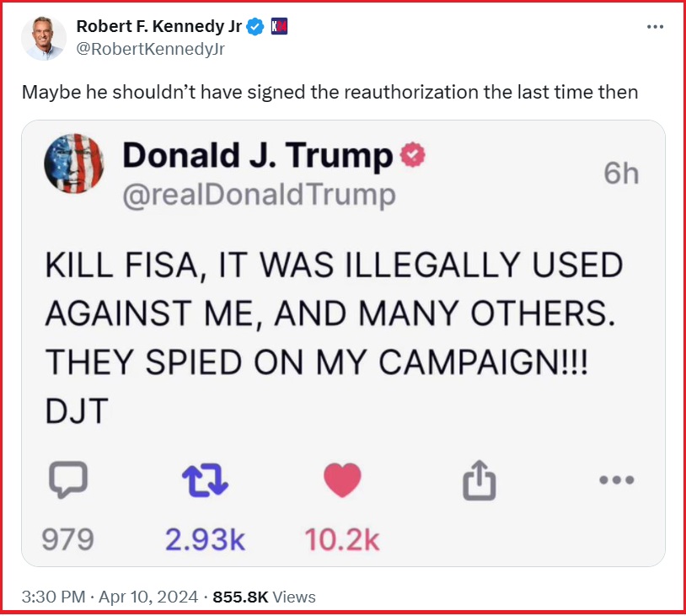The width and height of the screenshot is (686, 616).
Task: Click the red verified badge beside Donald J. Trump
Action: pyautogui.click(x=413, y=154)
